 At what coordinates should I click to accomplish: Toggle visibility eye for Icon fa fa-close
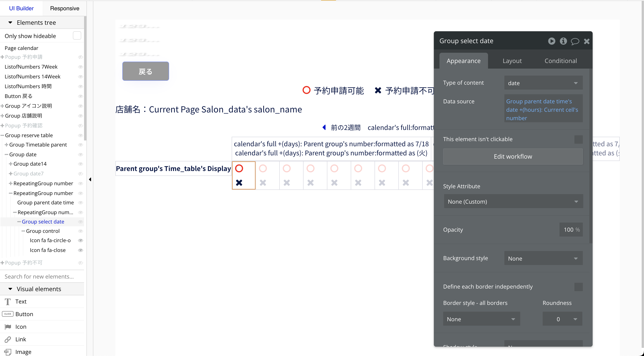tap(80, 250)
